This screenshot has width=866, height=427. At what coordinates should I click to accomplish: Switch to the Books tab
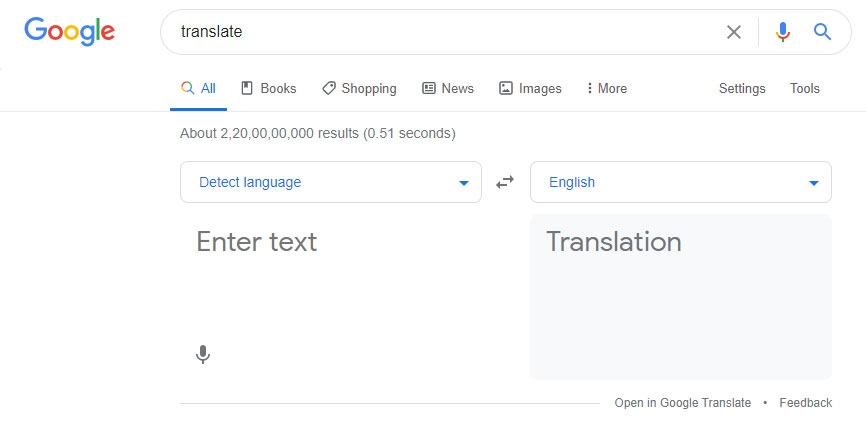(269, 88)
